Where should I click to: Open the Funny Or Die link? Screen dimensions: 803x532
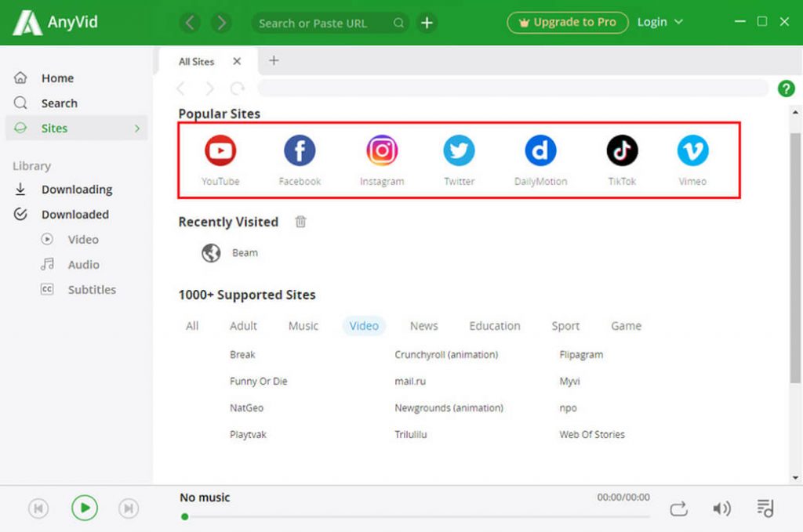pyautogui.click(x=259, y=381)
